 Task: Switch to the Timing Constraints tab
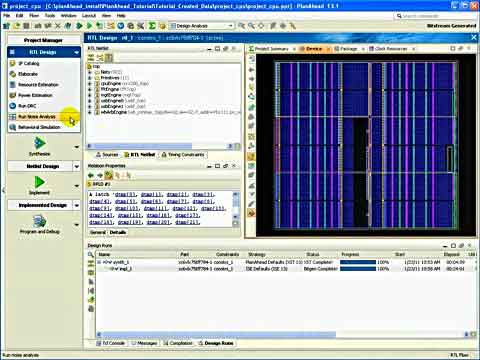click(183, 155)
